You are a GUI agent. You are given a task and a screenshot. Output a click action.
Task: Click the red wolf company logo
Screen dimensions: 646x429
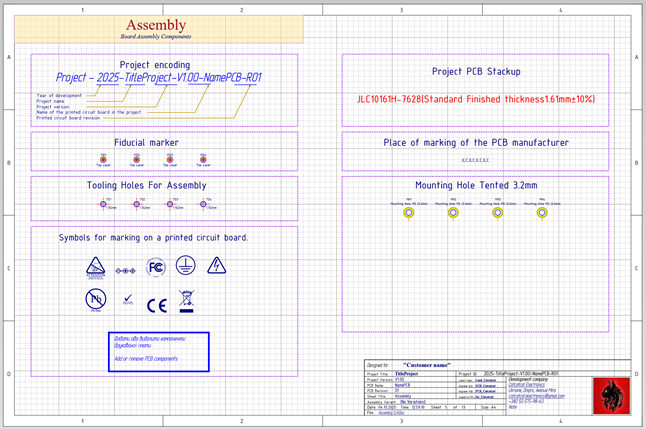coord(610,394)
